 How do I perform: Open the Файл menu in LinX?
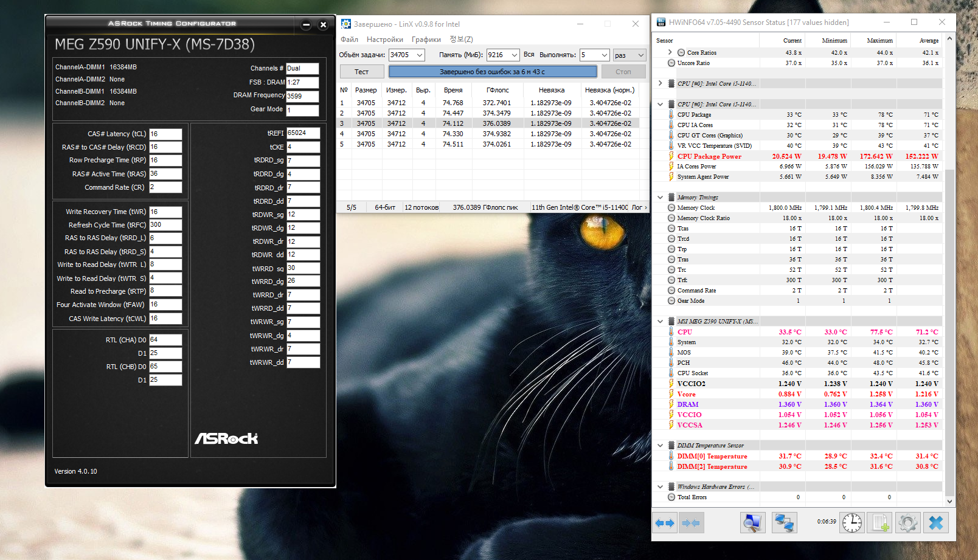(x=350, y=40)
